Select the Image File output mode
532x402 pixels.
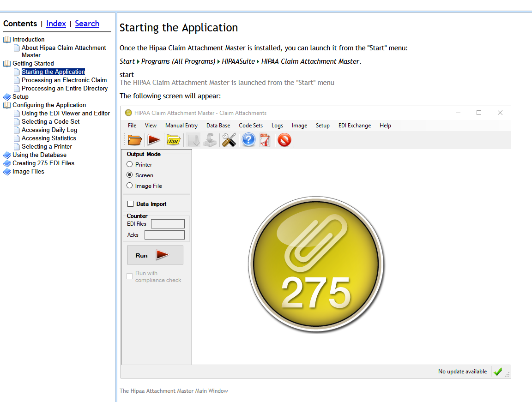point(130,186)
